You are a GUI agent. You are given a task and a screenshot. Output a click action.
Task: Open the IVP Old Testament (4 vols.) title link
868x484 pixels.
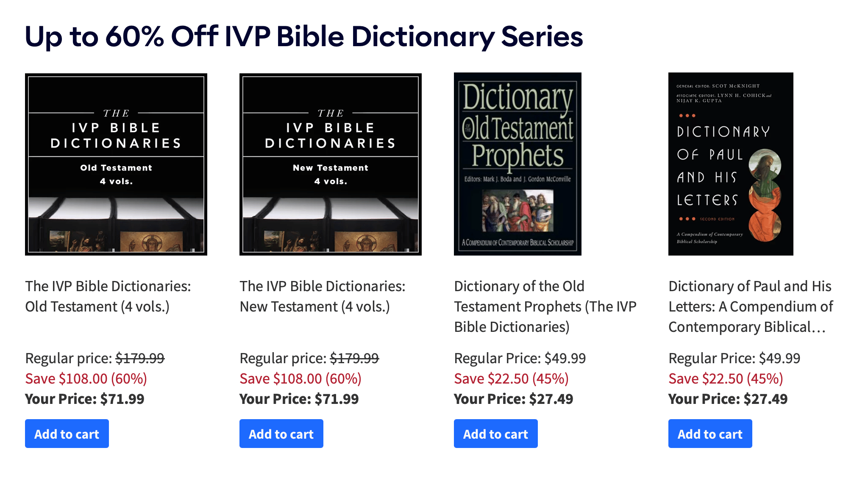point(108,296)
